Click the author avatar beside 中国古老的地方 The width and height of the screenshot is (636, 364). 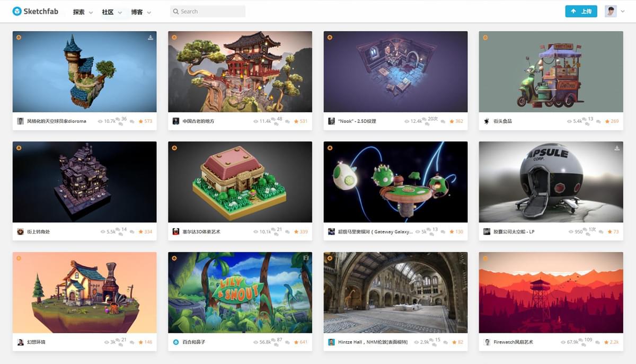[x=176, y=121]
